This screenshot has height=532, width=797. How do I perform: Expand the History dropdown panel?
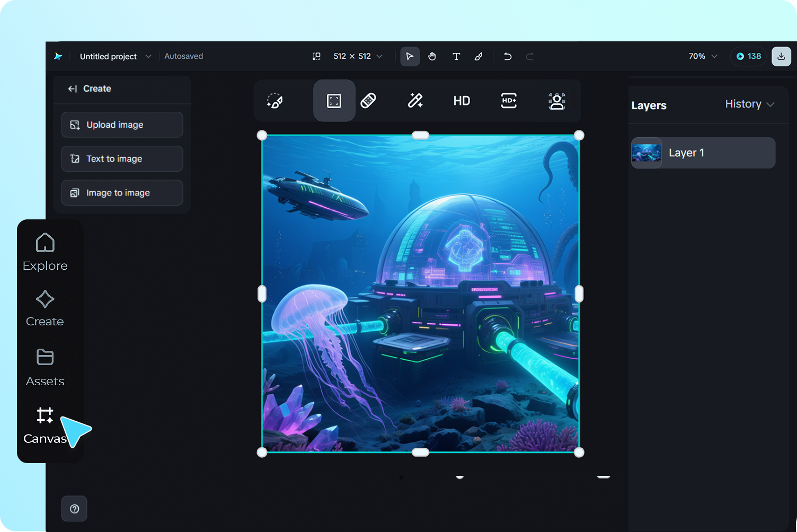coord(749,104)
